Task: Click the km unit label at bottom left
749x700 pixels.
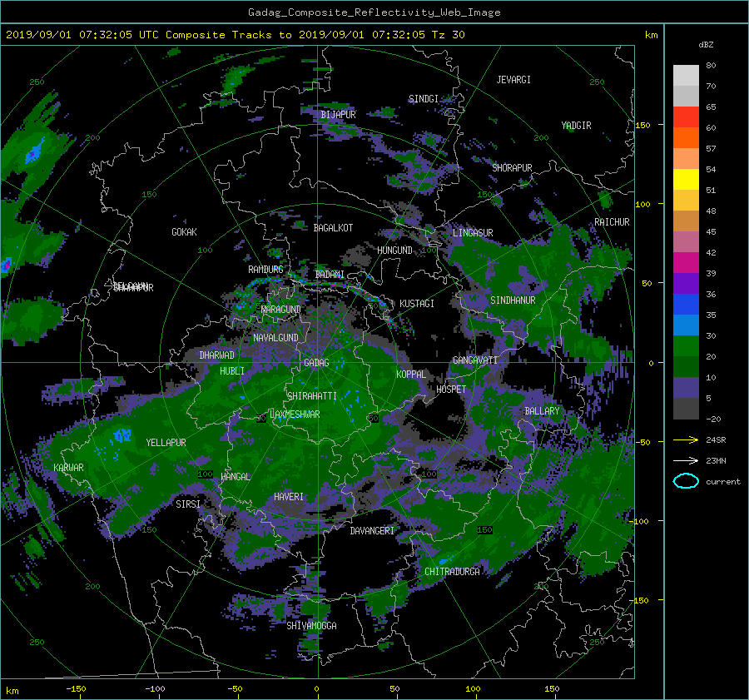Action: point(12,691)
